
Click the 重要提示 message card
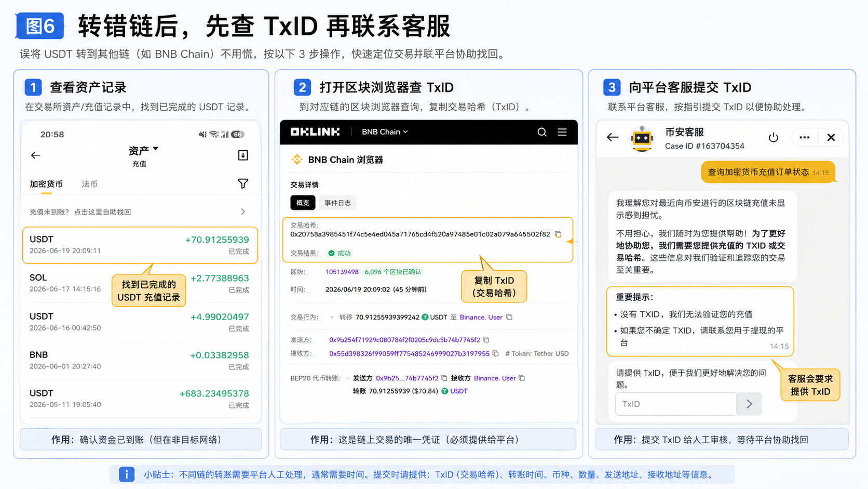[x=700, y=321]
